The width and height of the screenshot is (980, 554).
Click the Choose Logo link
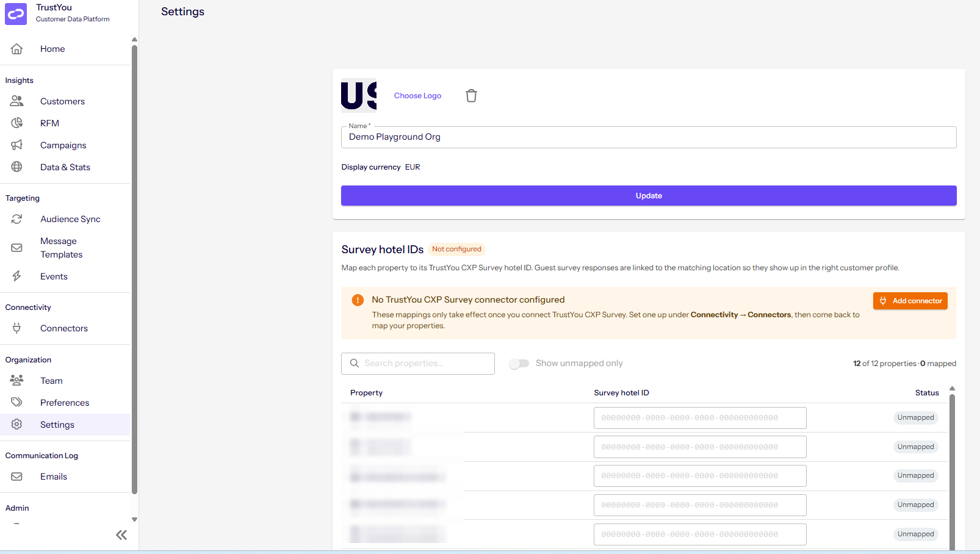click(417, 96)
